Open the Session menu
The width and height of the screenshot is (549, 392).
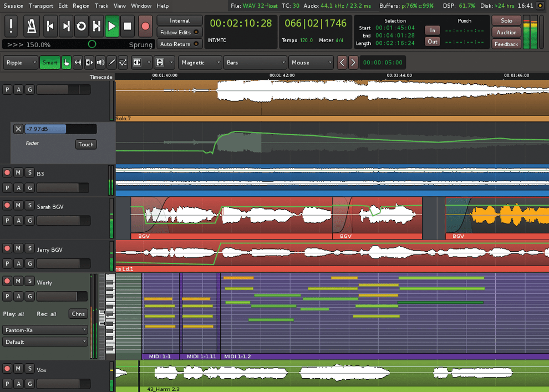(x=12, y=6)
